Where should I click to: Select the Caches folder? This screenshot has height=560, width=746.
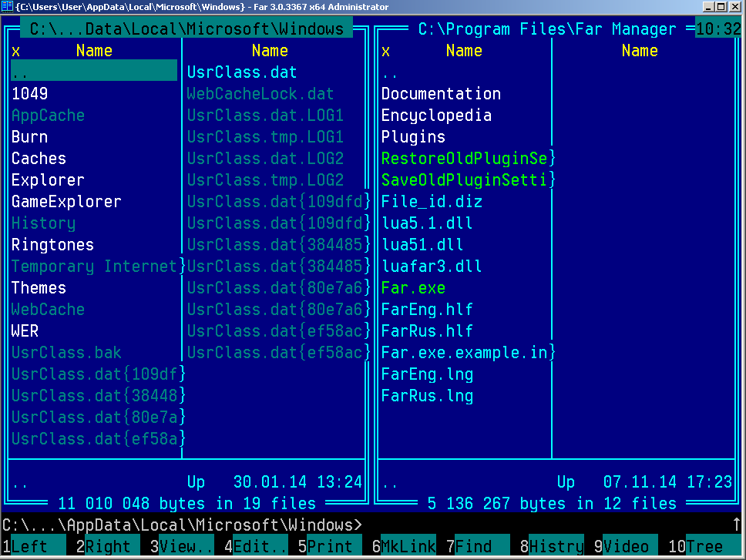pos(39,159)
